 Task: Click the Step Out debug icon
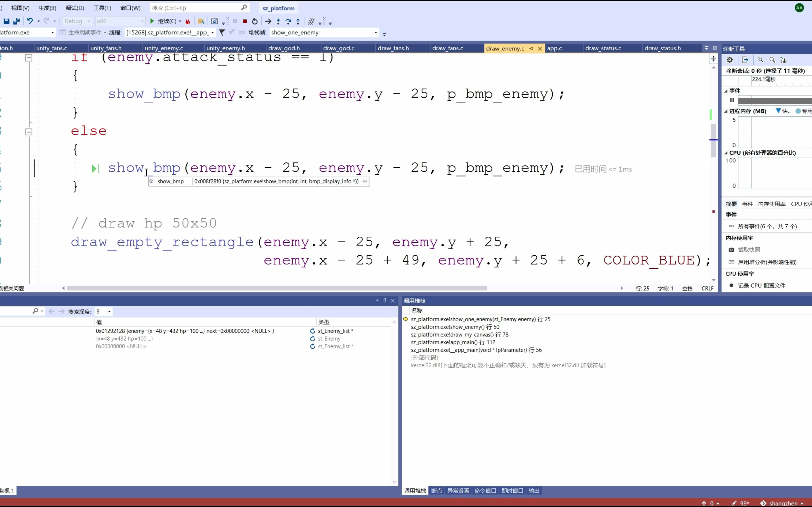pyautogui.click(x=298, y=22)
